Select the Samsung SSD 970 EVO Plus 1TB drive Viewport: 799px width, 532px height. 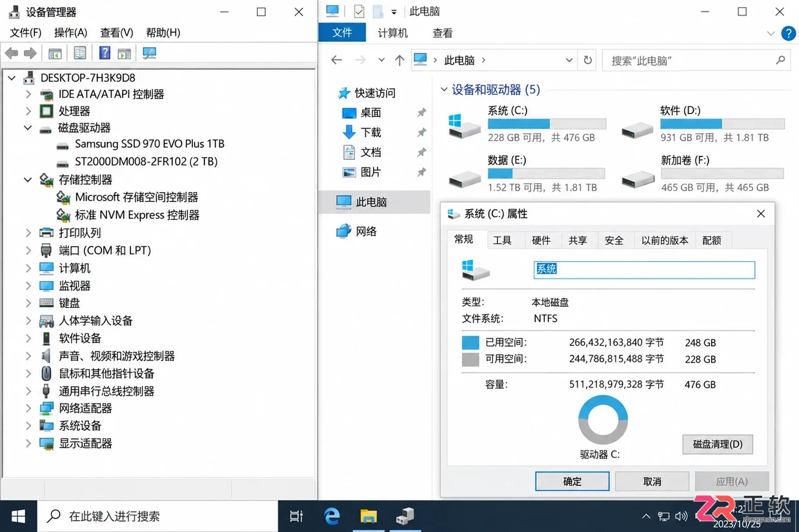tap(150, 144)
